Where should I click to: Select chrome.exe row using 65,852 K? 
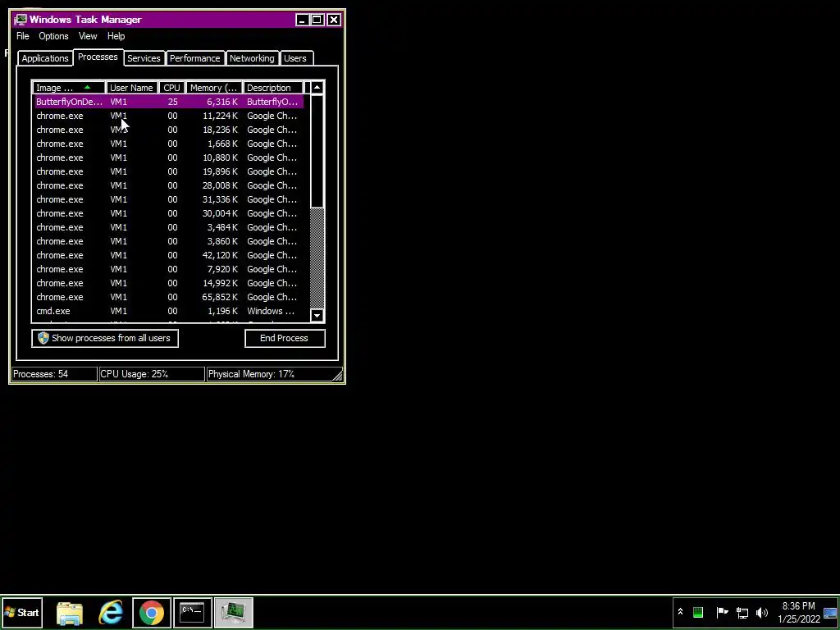[x=169, y=297]
